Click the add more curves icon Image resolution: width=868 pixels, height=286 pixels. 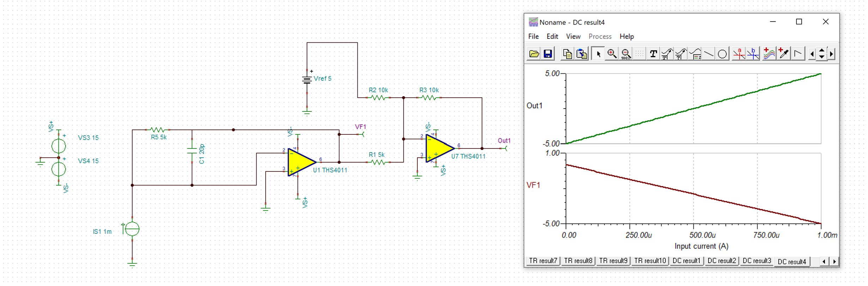769,54
